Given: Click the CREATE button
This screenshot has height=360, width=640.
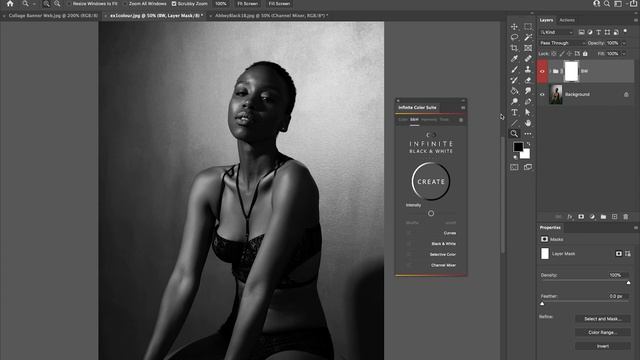Looking at the screenshot, I should (431, 182).
